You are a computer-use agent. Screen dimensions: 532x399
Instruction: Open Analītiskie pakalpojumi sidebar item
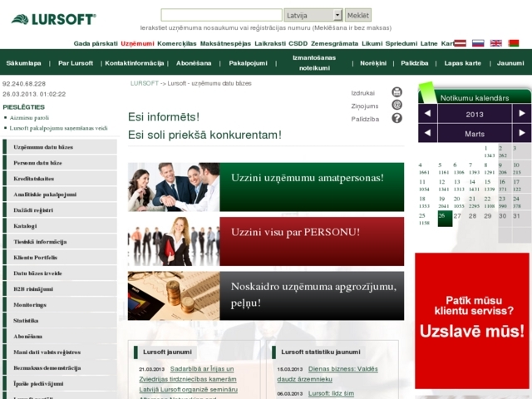coord(60,194)
